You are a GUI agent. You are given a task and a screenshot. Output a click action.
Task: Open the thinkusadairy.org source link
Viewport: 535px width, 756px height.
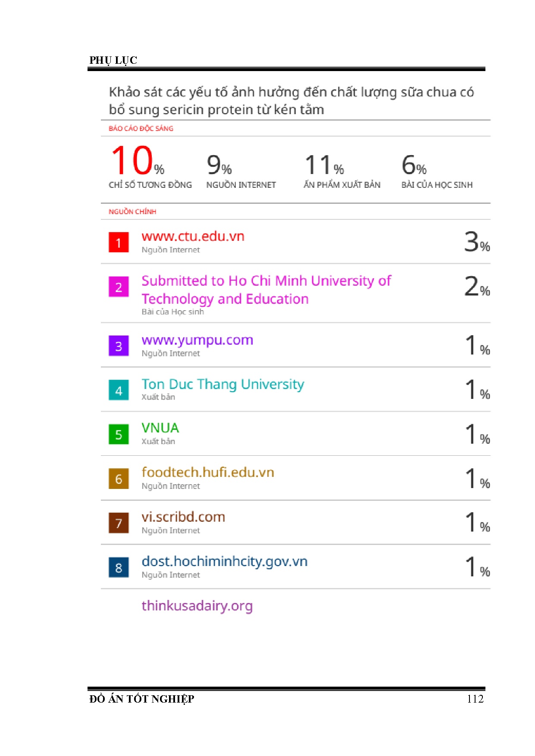coord(197,606)
